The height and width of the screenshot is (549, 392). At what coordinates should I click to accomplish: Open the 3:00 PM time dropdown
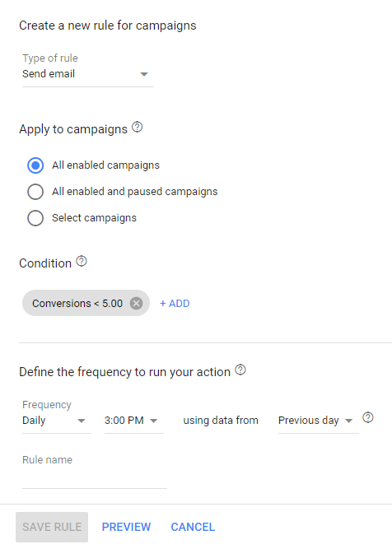coord(133,421)
